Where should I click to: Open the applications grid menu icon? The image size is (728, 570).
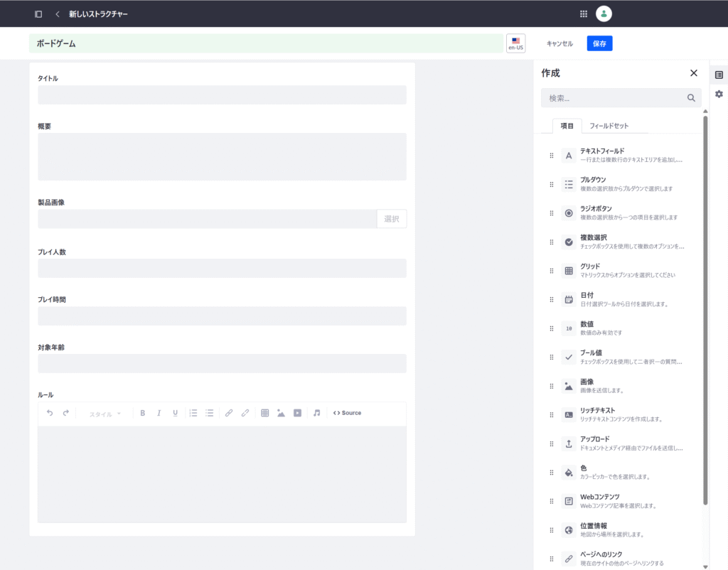point(584,14)
